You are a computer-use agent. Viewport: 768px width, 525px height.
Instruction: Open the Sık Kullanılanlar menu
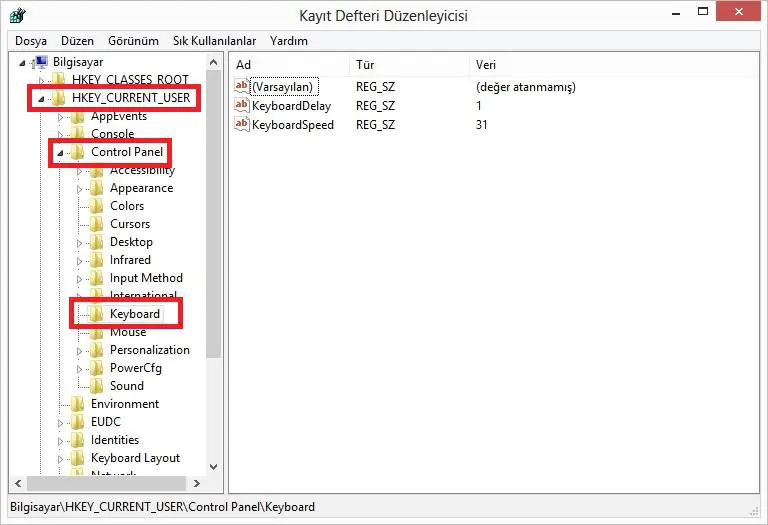tap(214, 41)
